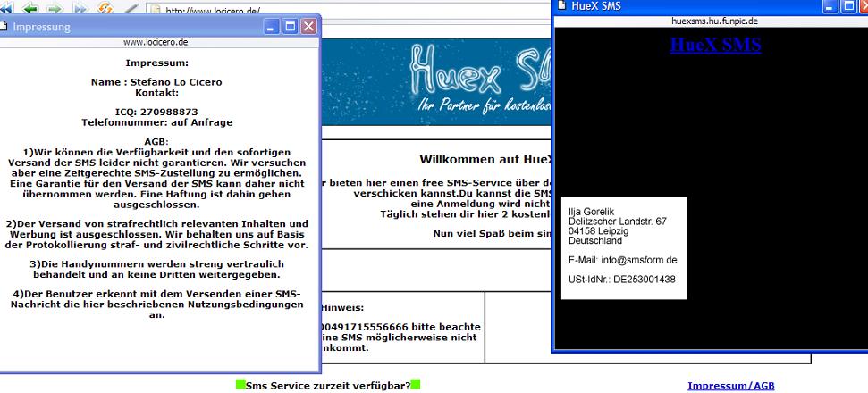This screenshot has height=393, width=868.
Task: Click 'Sms Service zurzeit verfügbar?' text
Action: [328, 385]
